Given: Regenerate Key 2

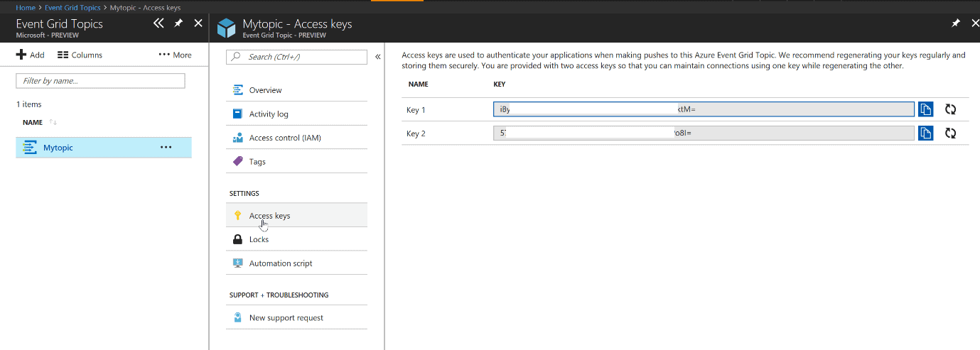Looking at the screenshot, I should point(950,133).
